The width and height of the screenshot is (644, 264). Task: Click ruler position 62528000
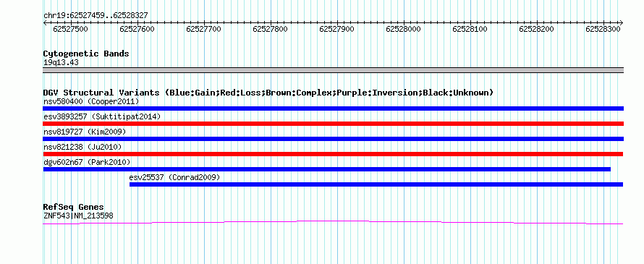click(x=403, y=29)
